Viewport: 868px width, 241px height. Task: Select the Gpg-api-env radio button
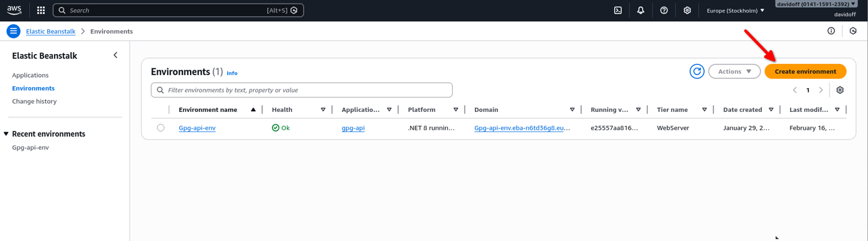click(160, 127)
